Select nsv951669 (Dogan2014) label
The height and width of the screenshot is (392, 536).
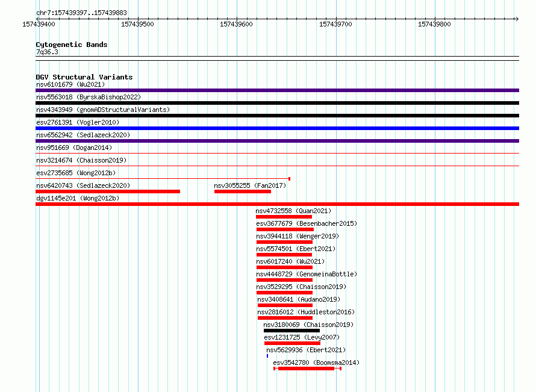click(74, 148)
